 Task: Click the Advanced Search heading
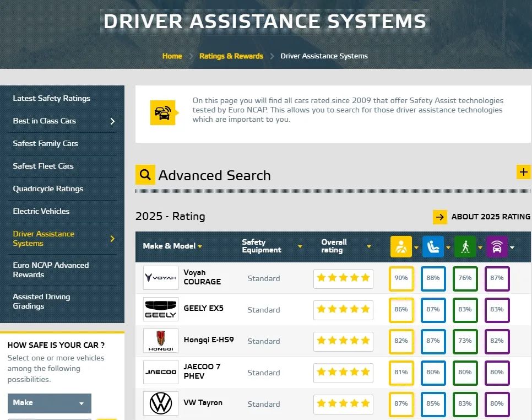tap(215, 175)
